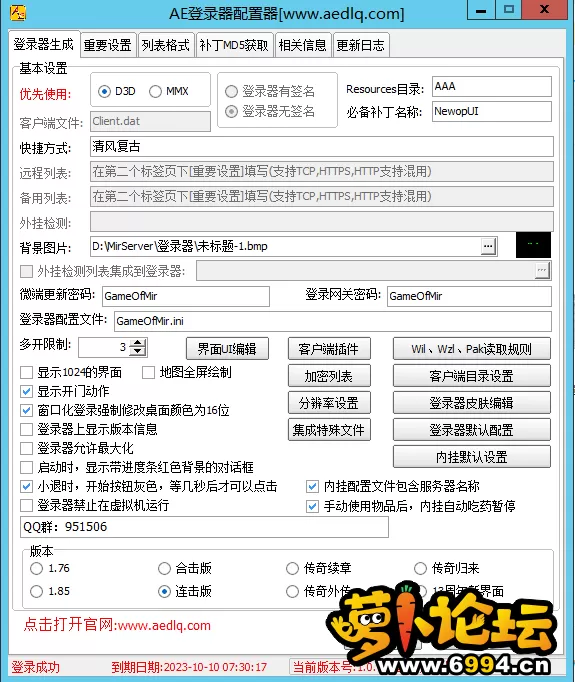Edit the 登录器配置文件 GameOfMir.ini field
The width and height of the screenshot is (575, 682).
pos(333,321)
